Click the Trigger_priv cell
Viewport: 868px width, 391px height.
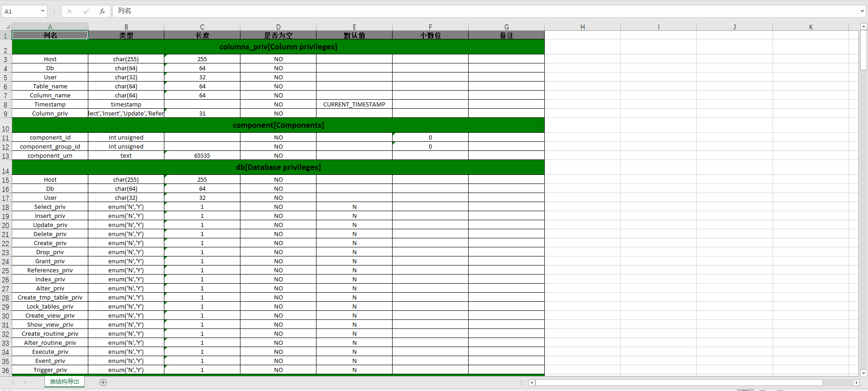click(x=50, y=370)
